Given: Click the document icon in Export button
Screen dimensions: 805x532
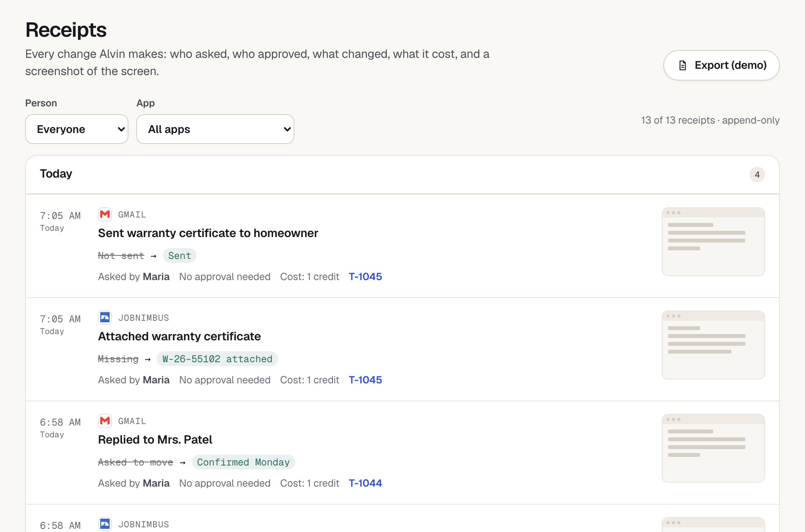Looking at the screenshot, I should (x=682, y=65).
